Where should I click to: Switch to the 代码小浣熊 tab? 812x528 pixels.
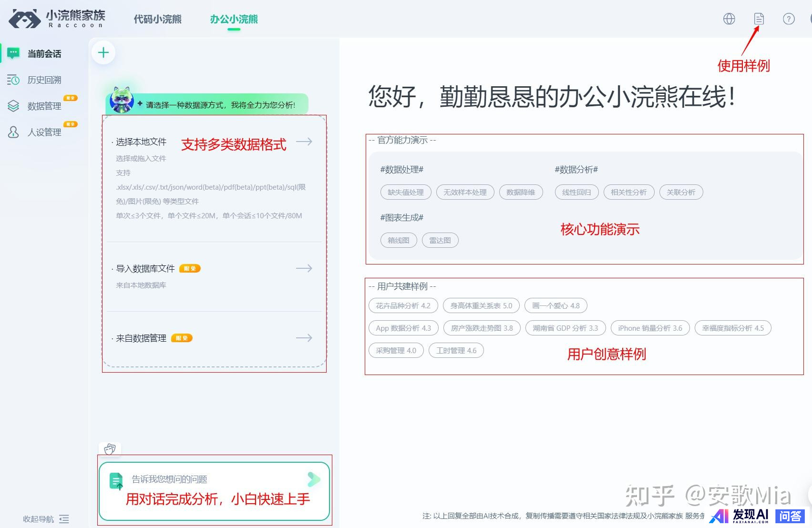157,19
